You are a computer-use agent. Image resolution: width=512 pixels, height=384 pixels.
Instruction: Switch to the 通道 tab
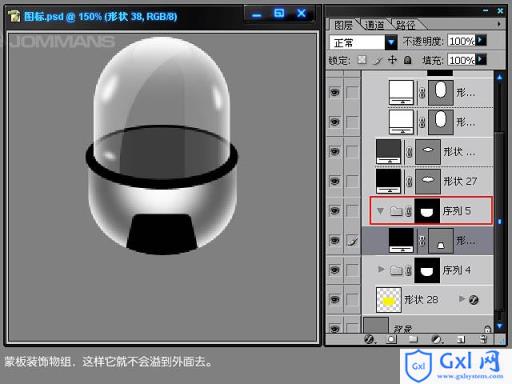click(375, 25)
